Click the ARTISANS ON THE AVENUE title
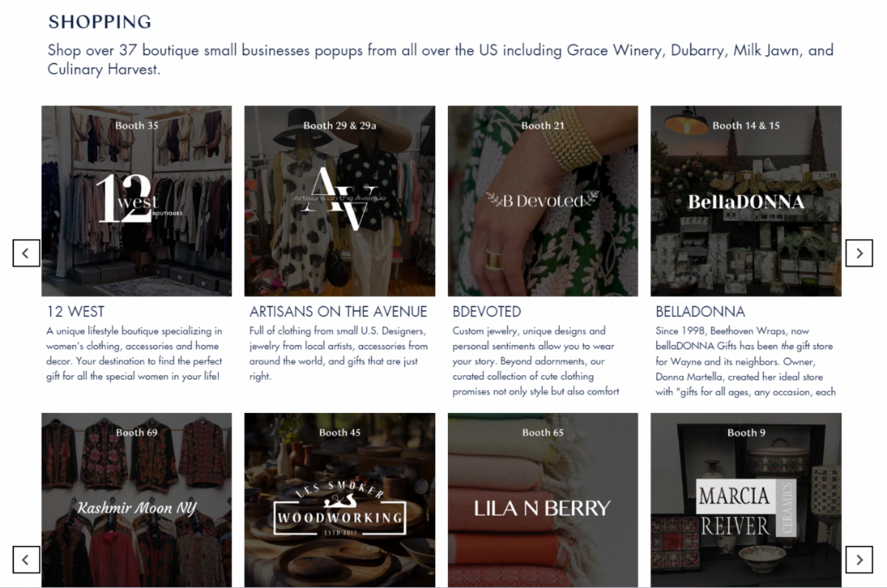The image size is (887, 588). (339, 312)
